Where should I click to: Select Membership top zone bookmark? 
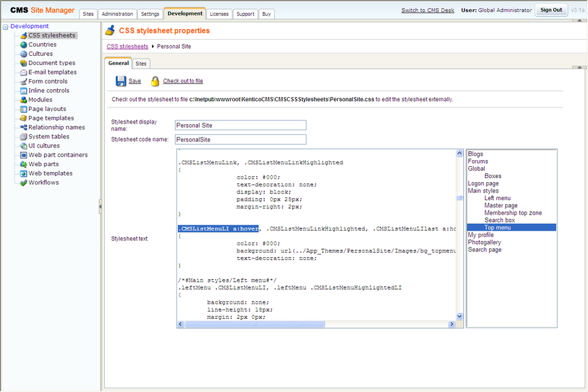512,213
